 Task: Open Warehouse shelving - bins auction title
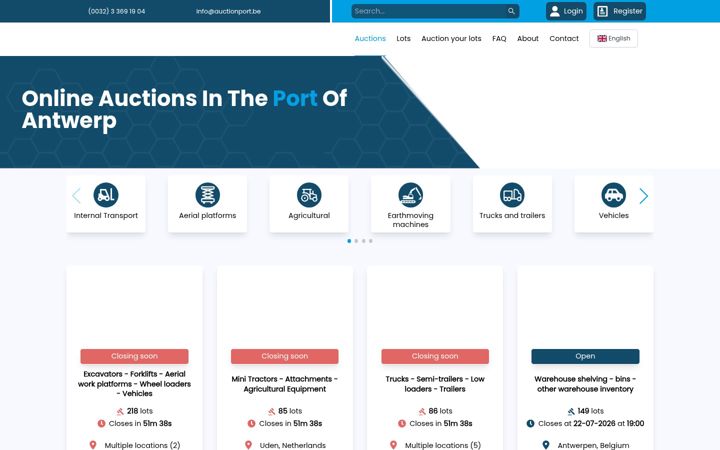[x=585, y=384]
